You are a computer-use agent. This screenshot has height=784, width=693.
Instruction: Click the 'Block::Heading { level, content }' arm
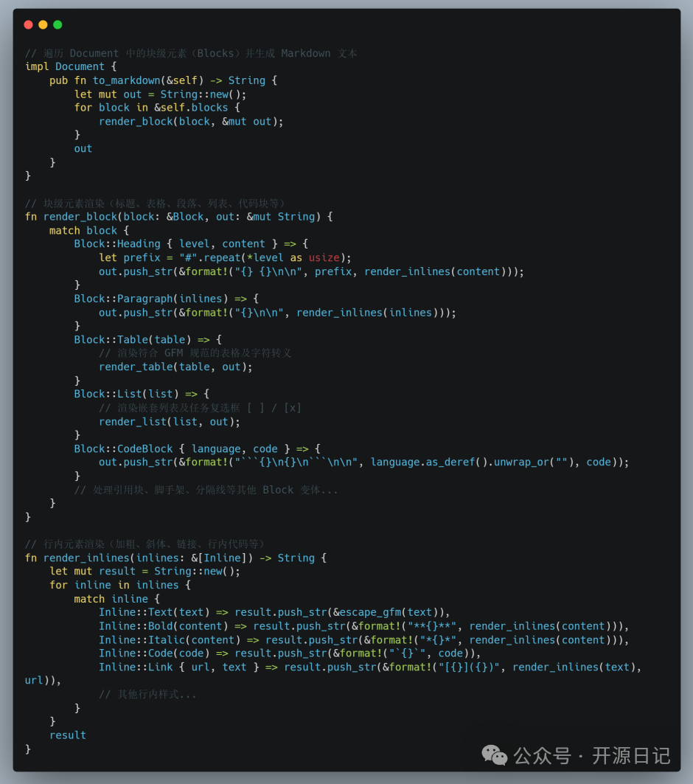click(191, 244)
